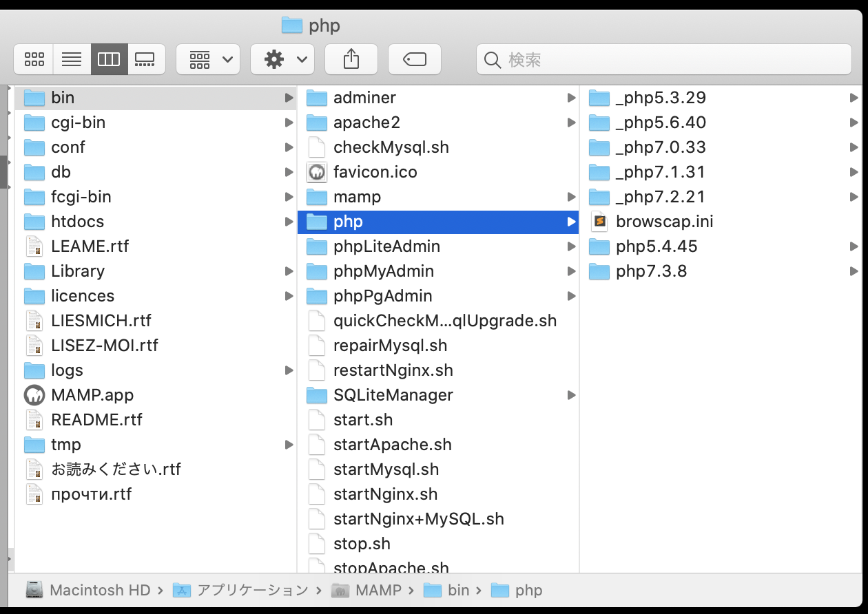Expand the apache2 folder arrow

click(571, 123)
